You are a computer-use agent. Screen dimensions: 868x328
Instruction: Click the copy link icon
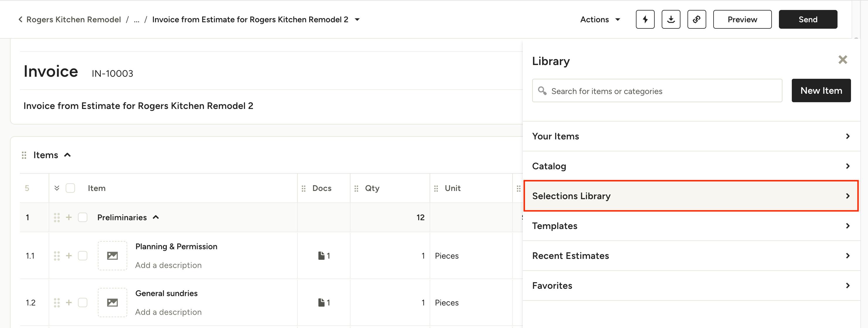(697, 20)
